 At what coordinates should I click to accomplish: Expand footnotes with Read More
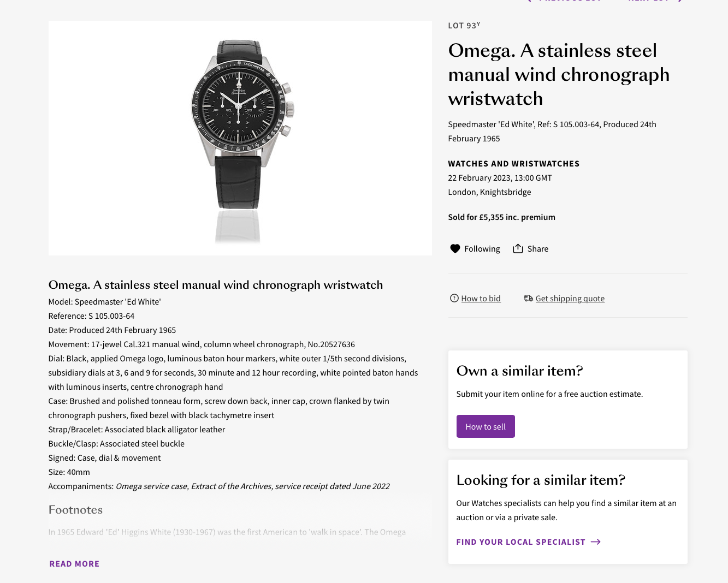point(74,564)
